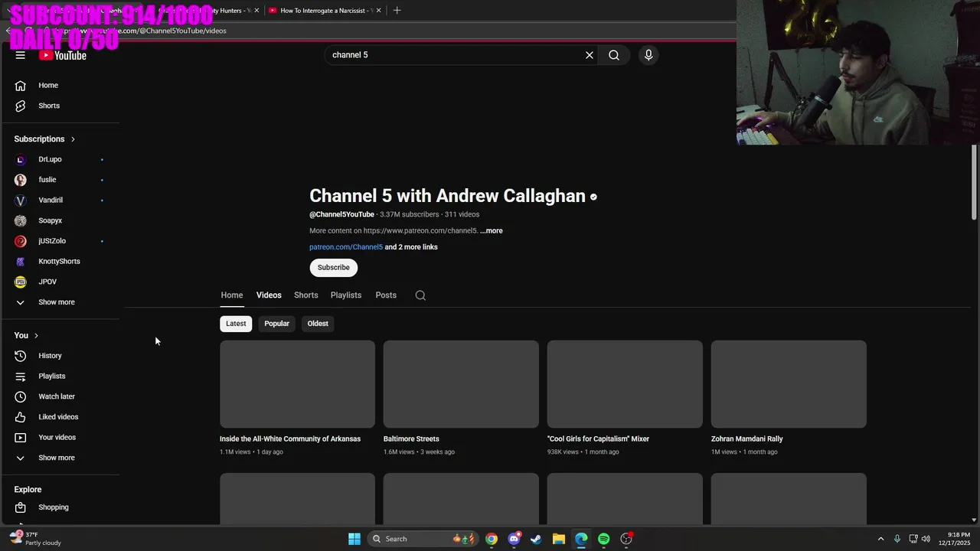Switch to channel Posts tab

click(386, 295)
